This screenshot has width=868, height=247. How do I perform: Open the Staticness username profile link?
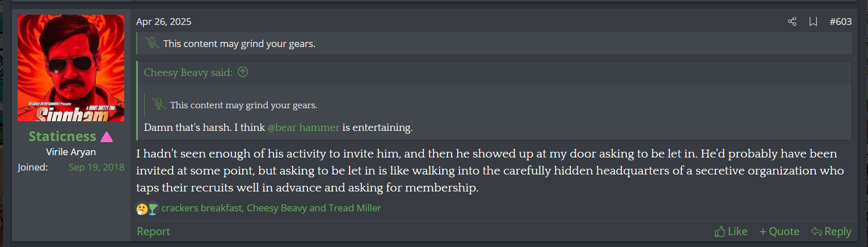click(x=62, y=137)
